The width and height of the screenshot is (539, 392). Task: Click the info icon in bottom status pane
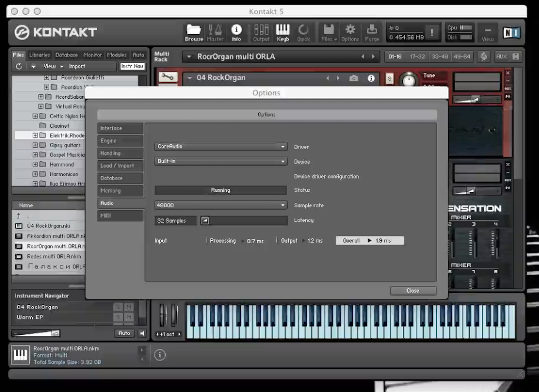point(160,355)
